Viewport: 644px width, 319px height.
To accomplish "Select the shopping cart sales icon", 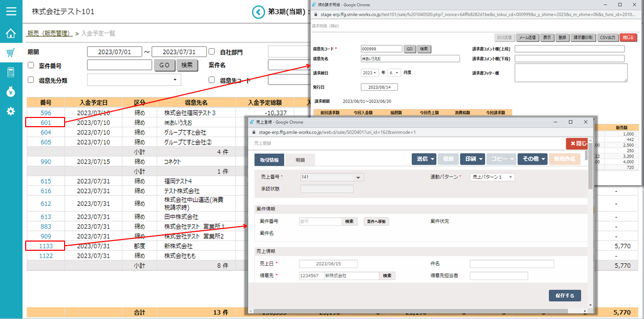I will [11, 53].
